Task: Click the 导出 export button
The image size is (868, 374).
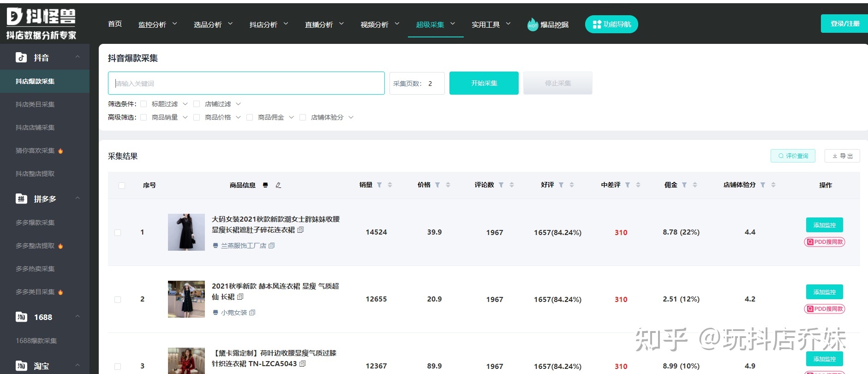Action: [842, 156]
